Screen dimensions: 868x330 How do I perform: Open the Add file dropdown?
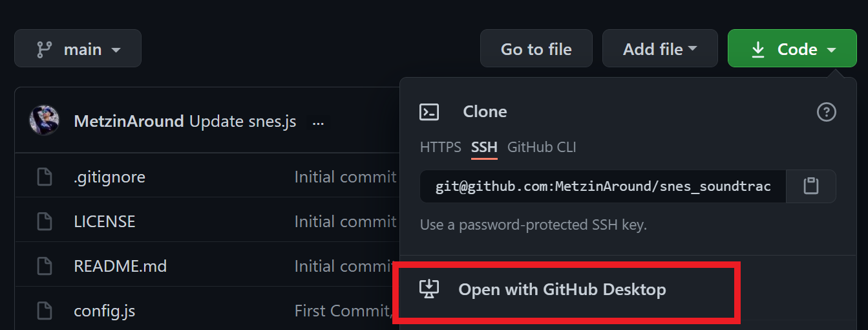coord(660,49)
